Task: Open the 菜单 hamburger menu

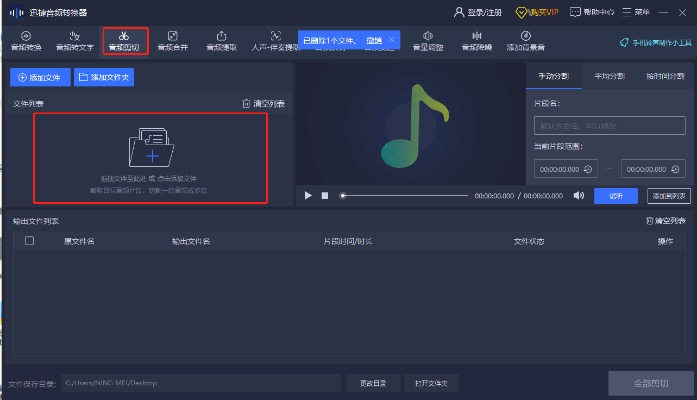Action: [x=636, y=12]
